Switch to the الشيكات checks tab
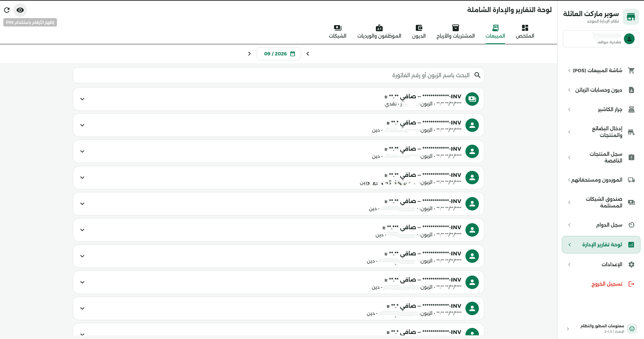644x339 pixels. 338,32
